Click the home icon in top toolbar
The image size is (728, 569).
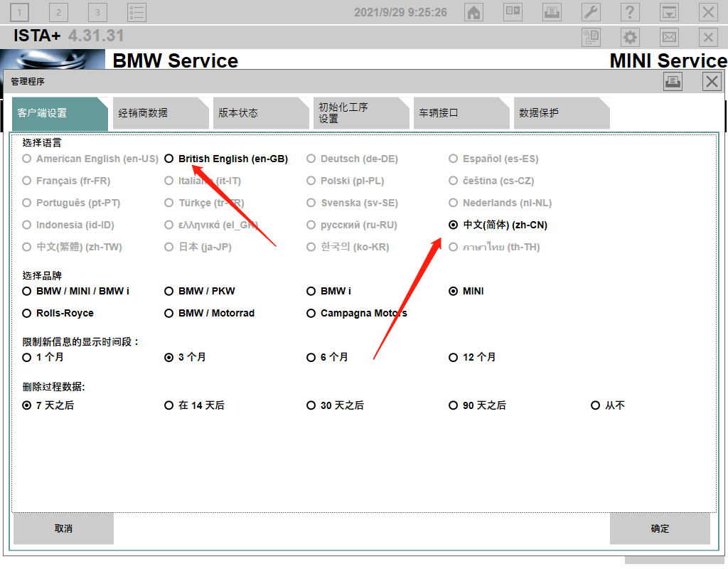[473, 12]
